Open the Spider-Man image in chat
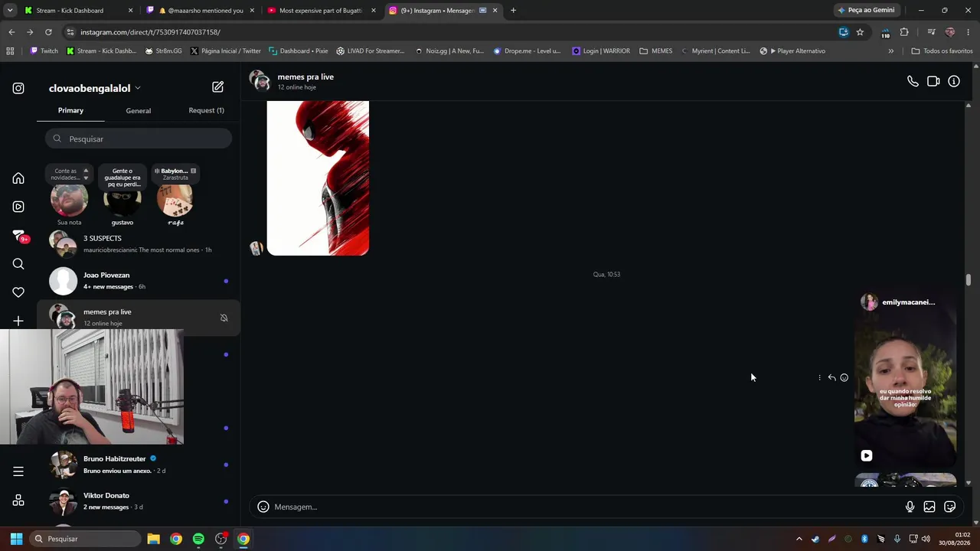This screenshot has width=980, height=551. coord(318,178)
